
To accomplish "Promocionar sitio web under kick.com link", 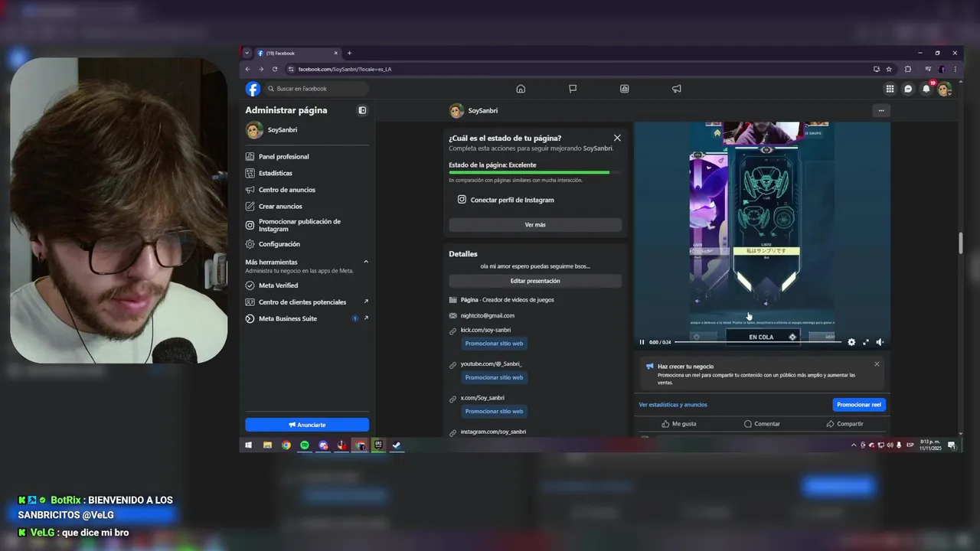I will (x=494, y=344).
